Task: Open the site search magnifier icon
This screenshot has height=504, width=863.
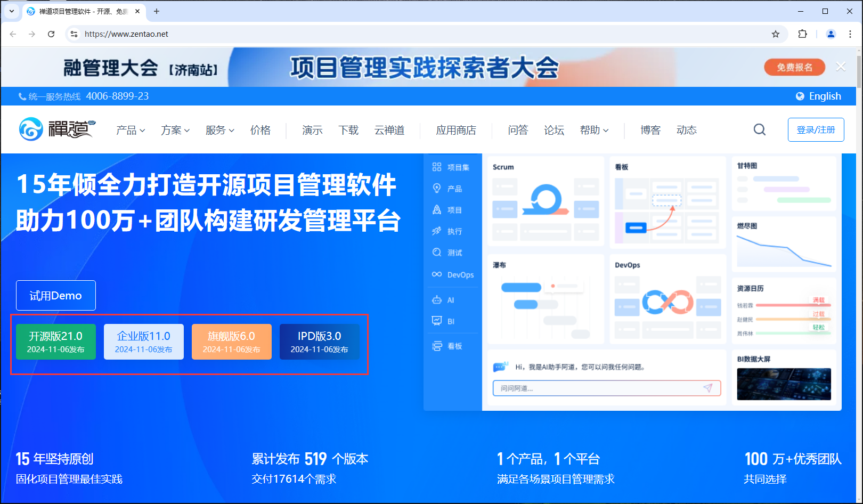Action: click(x=760, y=129)
